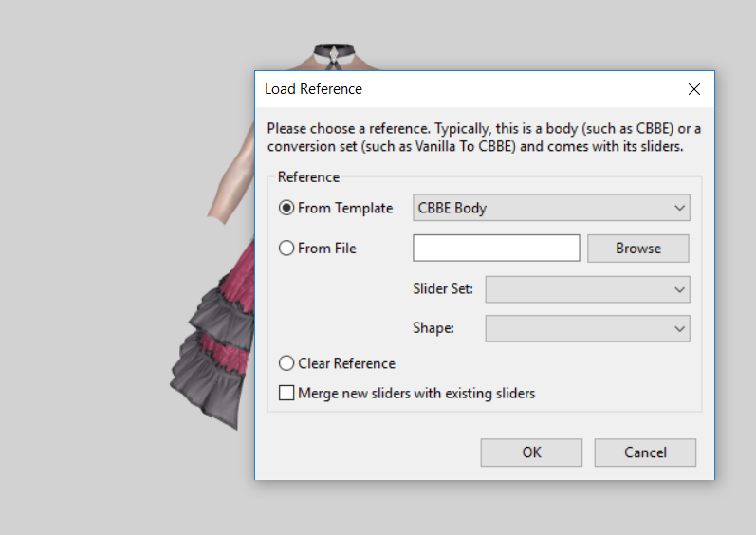Screen dimensions: 756x535
Task: Click the Load Reference title bar text
Action: click(313, 89)
